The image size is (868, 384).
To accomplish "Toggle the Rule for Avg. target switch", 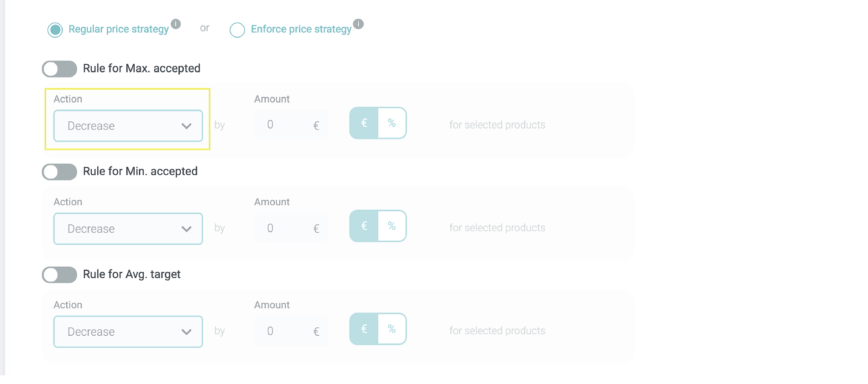I will point(59,275).
